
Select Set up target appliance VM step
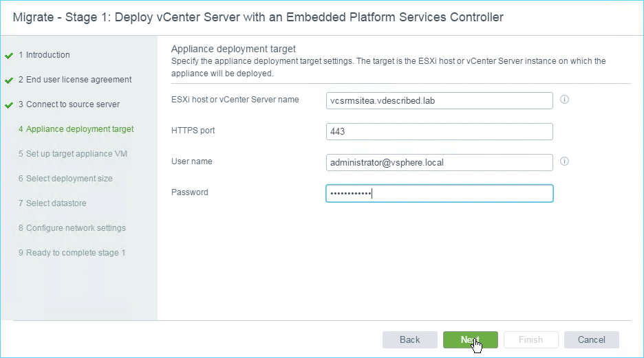coord(73,154)
